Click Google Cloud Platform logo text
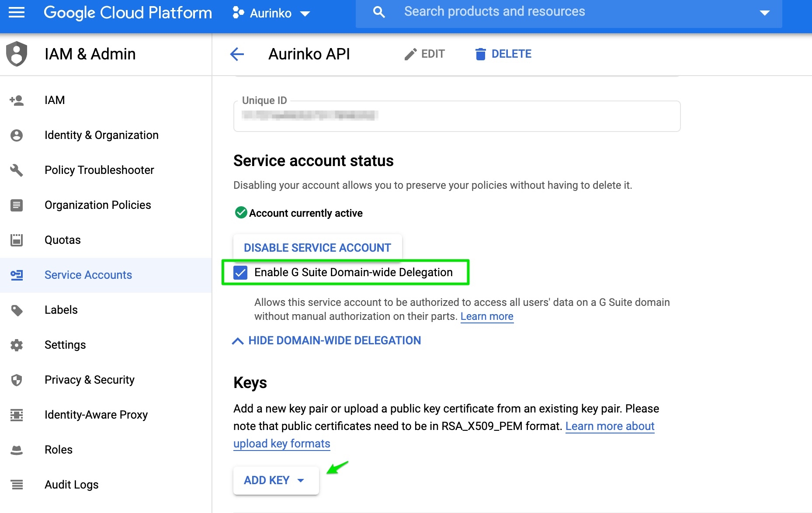 coord(128,13)
